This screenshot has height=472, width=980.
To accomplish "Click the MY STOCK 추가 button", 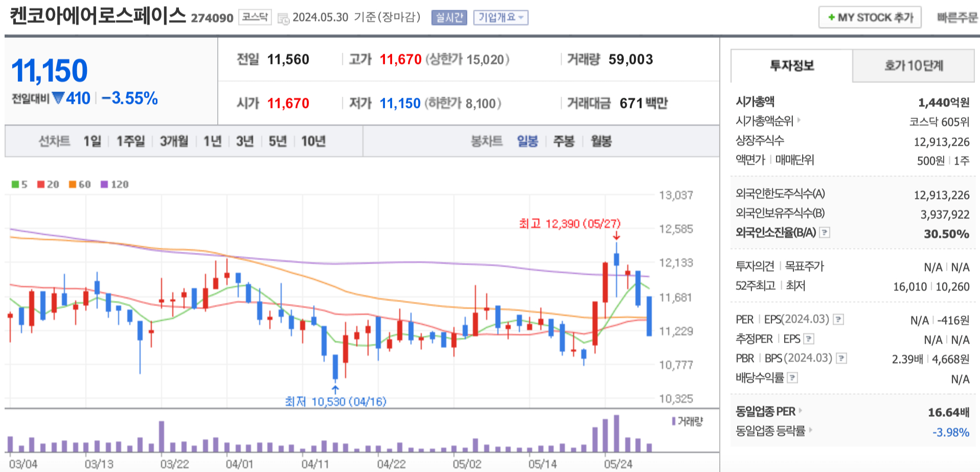I will tap(870, 17).
